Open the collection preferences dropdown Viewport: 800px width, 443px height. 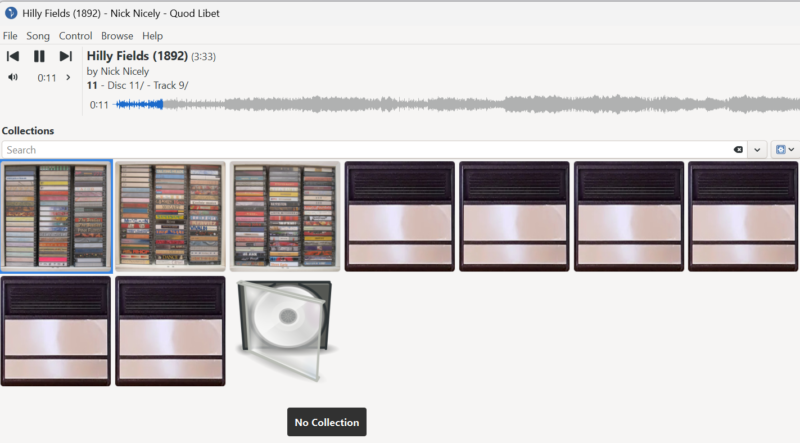point(785,150)
